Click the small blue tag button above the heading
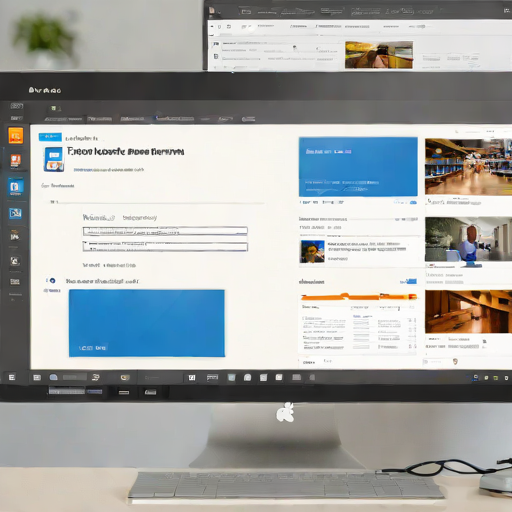Screen dimensions: 512x512 pyautogui.click(x=50, y=137)
